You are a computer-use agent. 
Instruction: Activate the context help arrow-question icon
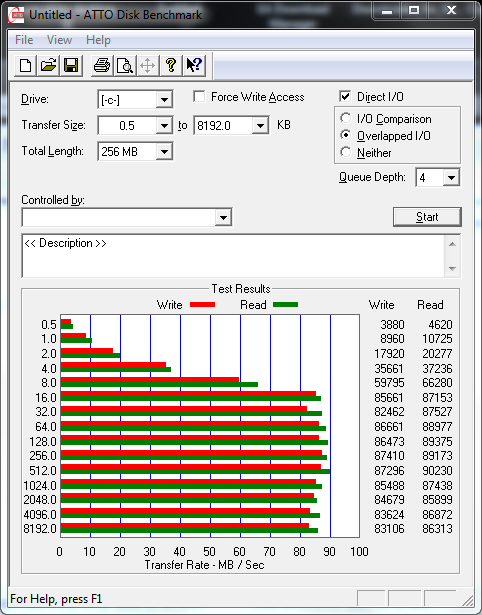point(194,65)
